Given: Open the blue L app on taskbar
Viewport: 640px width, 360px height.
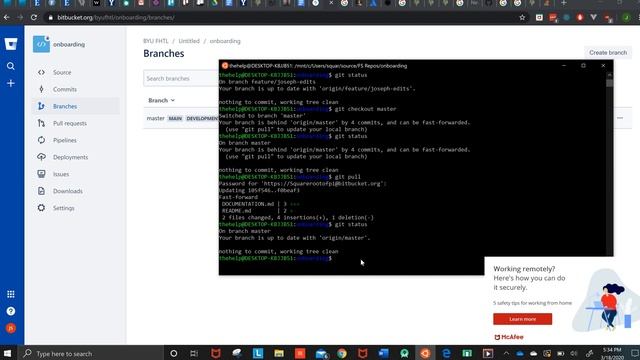Looking at the screenshot, I should pos(258,353).
